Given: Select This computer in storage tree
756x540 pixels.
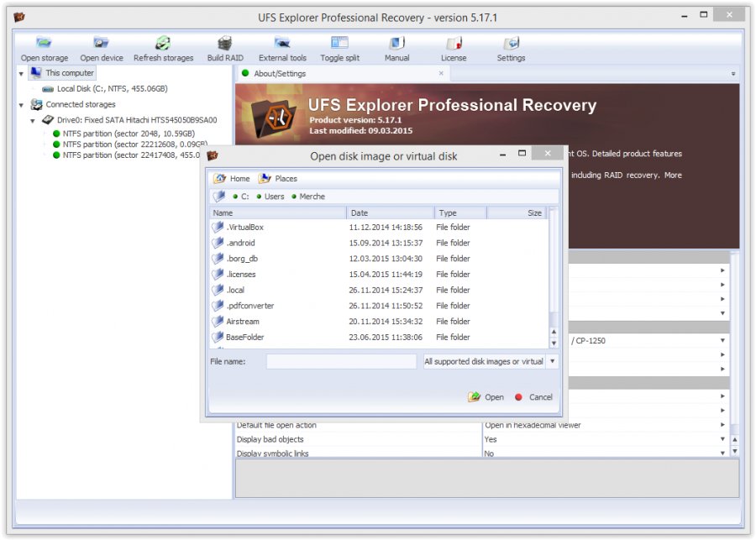Looking at the screenshot, I should (x=62, y=73).
